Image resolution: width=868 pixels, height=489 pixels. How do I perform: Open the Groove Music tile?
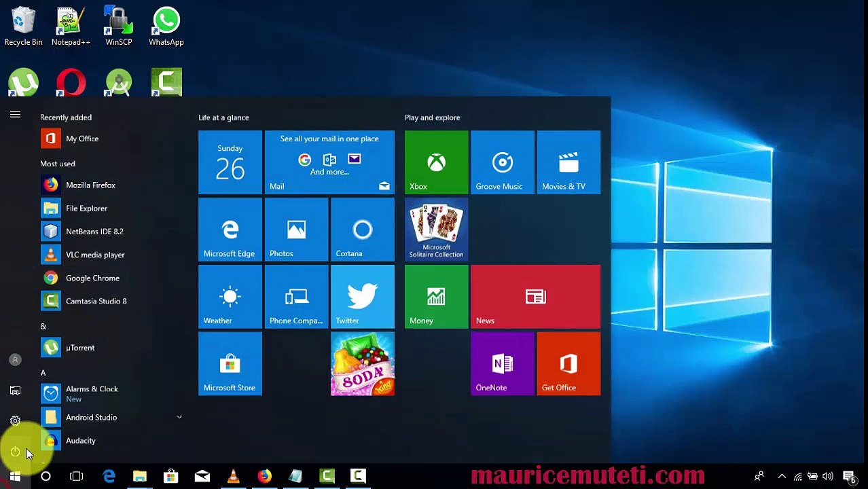(503, 162)
